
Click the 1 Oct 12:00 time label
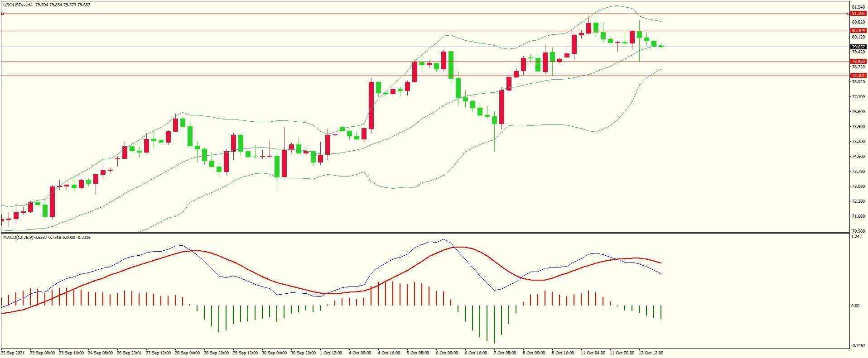click(x=331, y=353)
